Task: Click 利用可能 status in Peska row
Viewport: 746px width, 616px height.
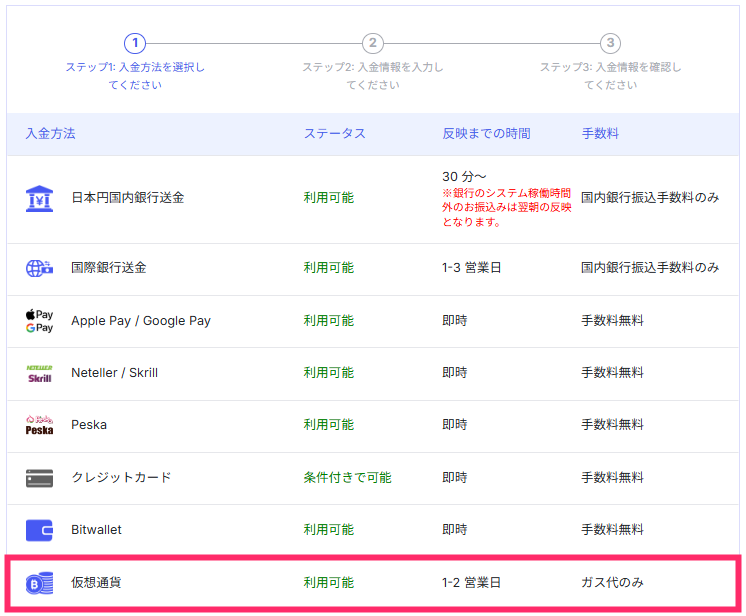Action: (329, 424)
